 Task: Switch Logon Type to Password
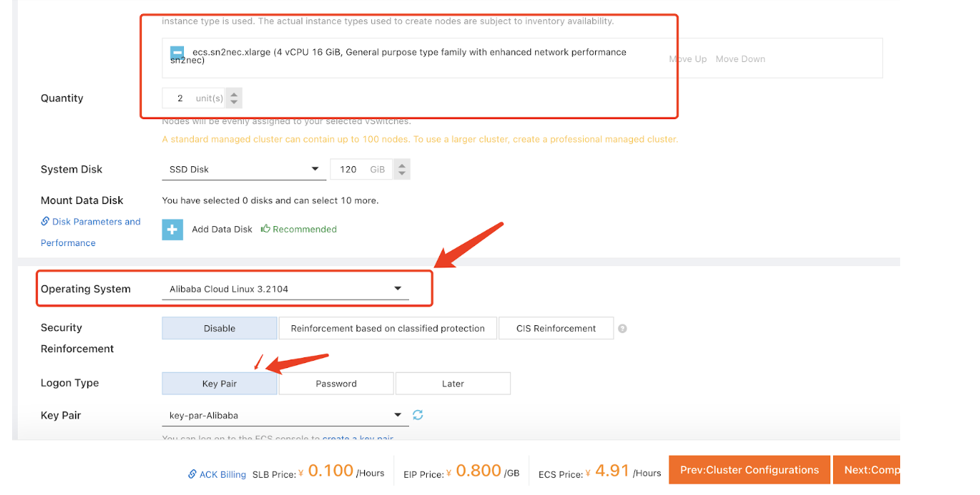coord(336,383)
